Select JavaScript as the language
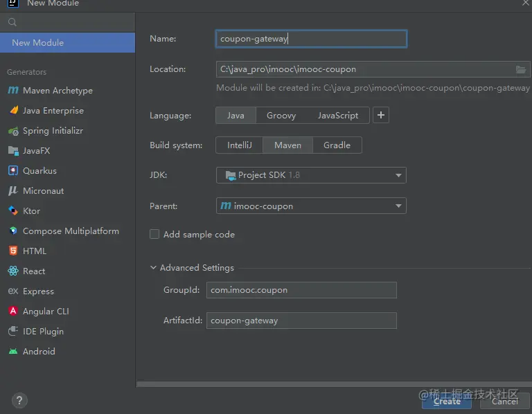 tap(337, 116)
